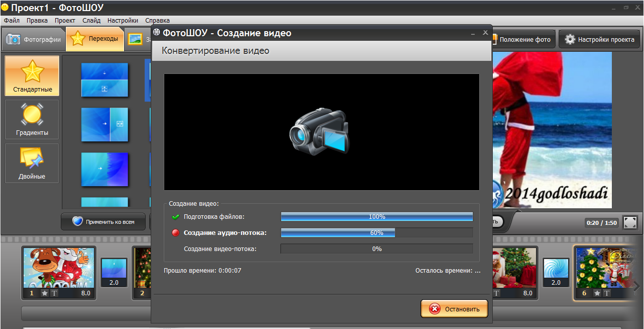Switch to the Фотографии tab
644x329 pixels.
click(33, 39)
